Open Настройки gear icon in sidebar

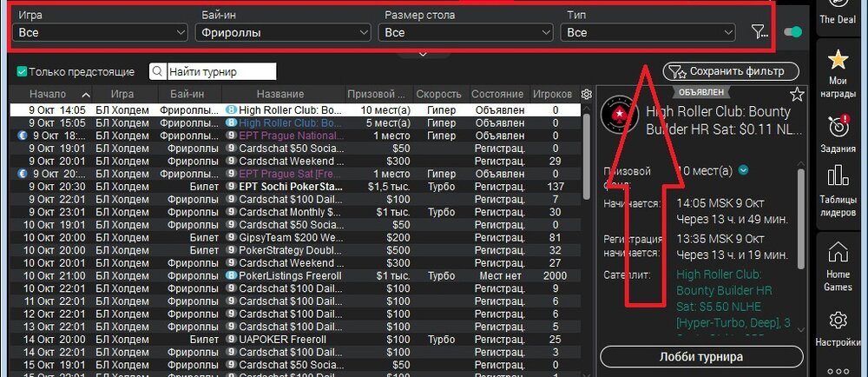pos(838,320)
